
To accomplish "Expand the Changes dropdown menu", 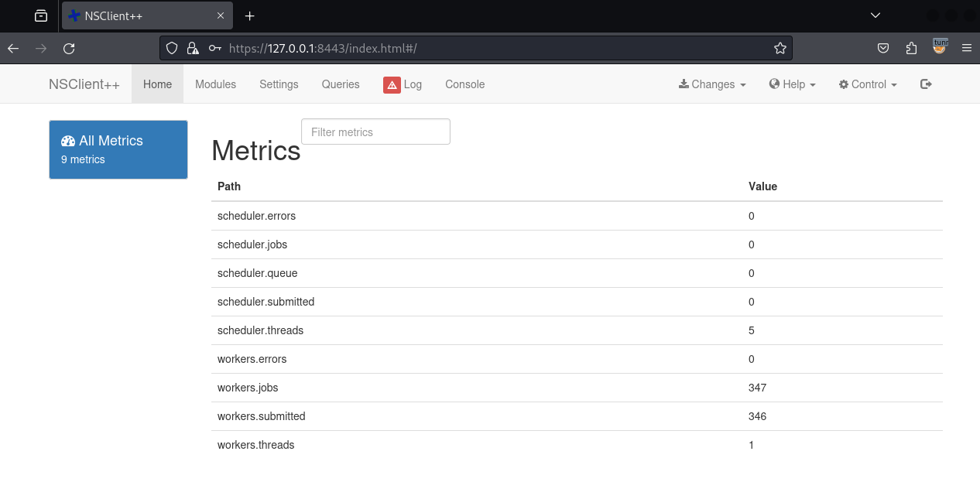I will 712,84.
